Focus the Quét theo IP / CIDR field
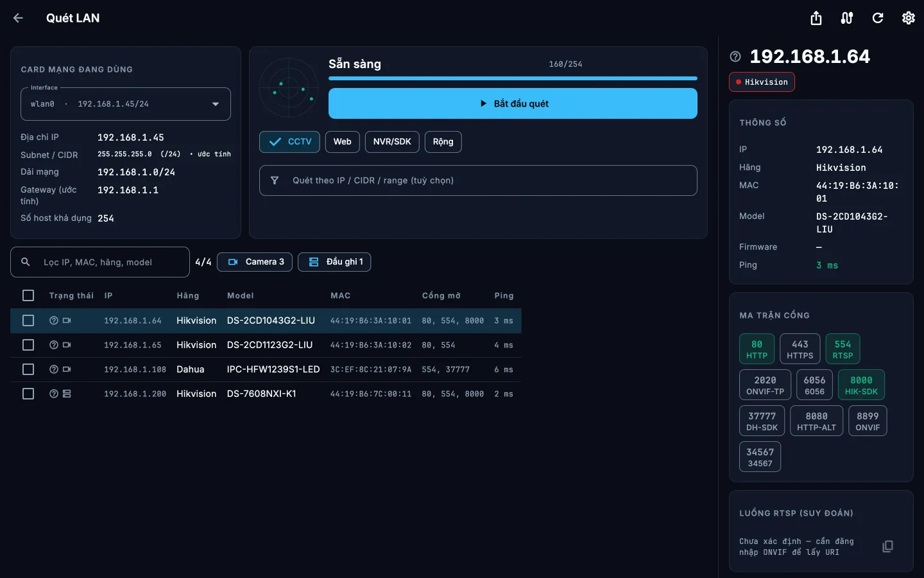924x578 pixels. (478, 180)
